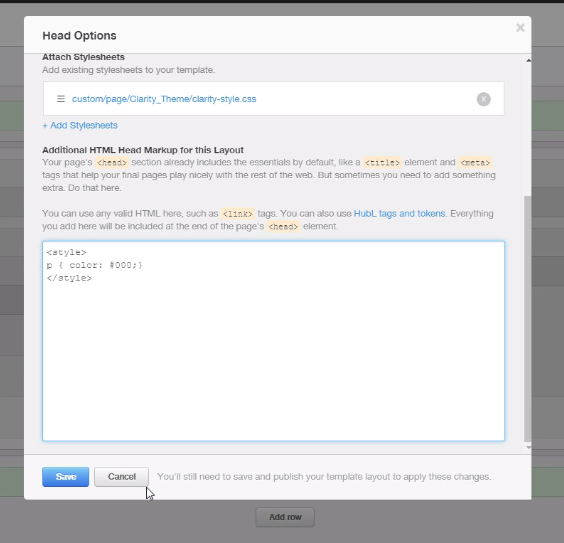Click the scrollbar down arrow in dialog
The image size is (564, 543).
tap(528, 447)
